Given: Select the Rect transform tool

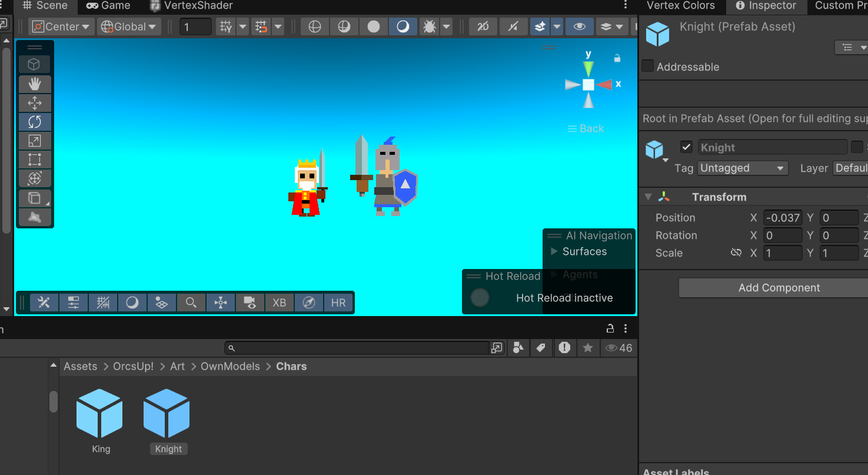Looking at the screenshot, I should (35, 160).
